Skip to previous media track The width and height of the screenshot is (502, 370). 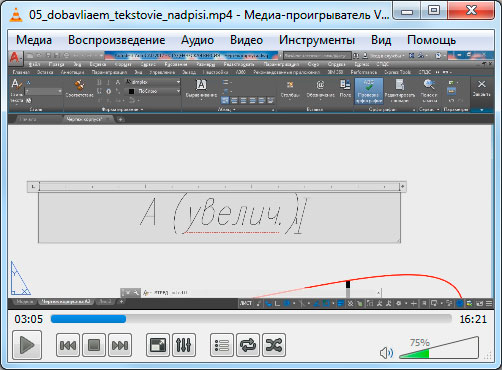pyautogui.click(x=68, y=345)
